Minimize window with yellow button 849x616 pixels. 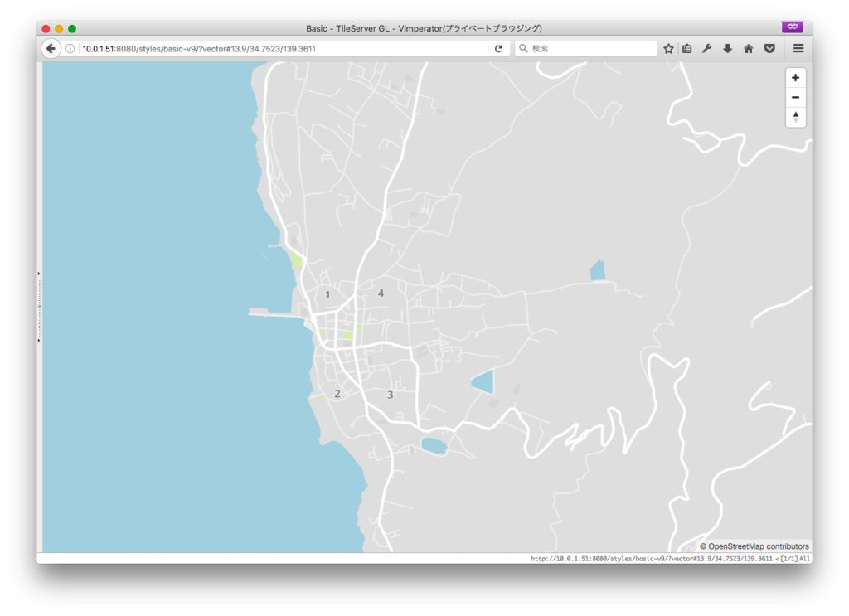coord(59,29)
